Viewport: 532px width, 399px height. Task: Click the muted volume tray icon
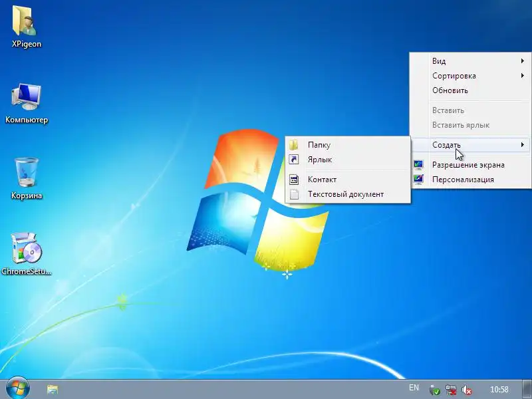click(467, 390)
